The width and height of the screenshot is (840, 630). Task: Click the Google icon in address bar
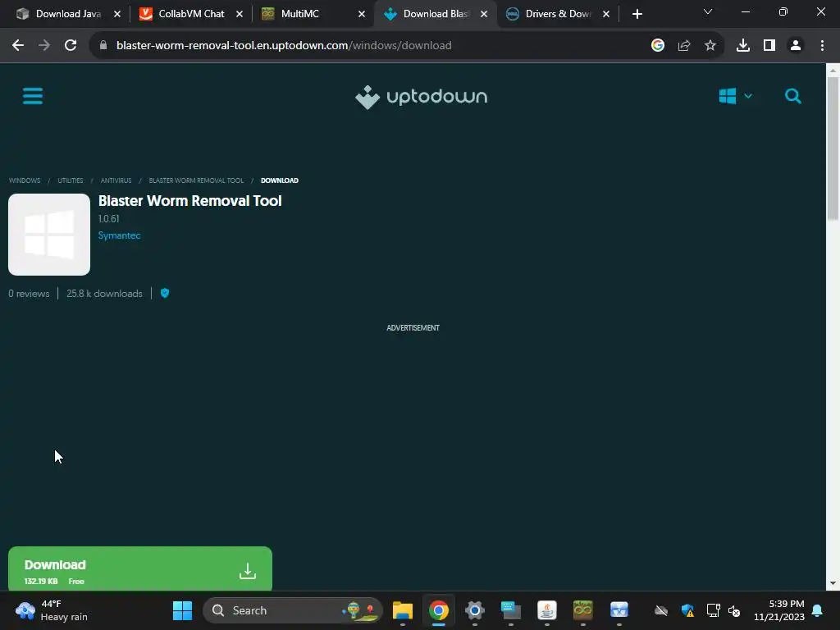pyautogui.click(x=658, y=46)
